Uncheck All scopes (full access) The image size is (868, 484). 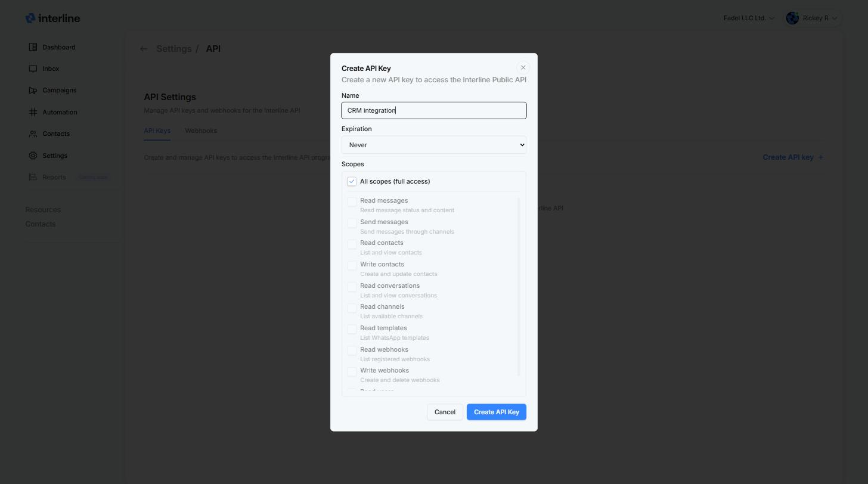(x=352, y=181)
